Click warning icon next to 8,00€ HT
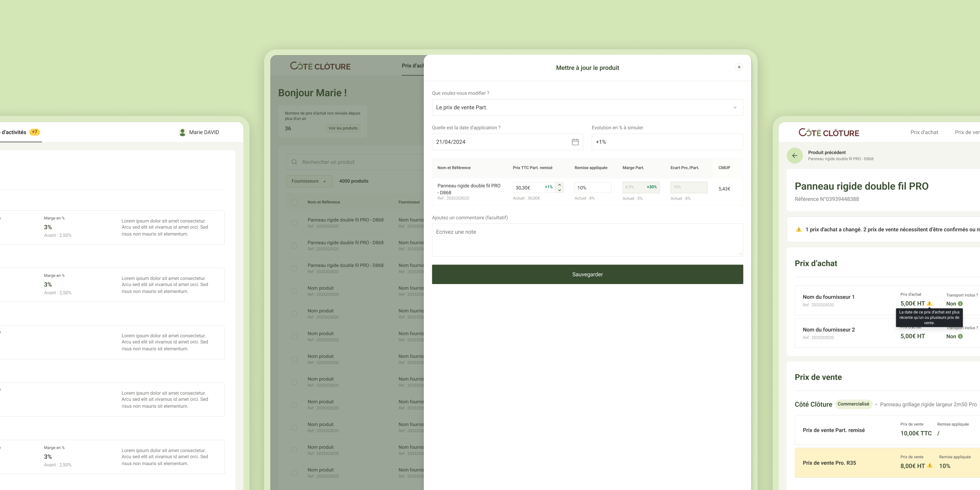The image size is (980, 490). (x=930, y=466)
